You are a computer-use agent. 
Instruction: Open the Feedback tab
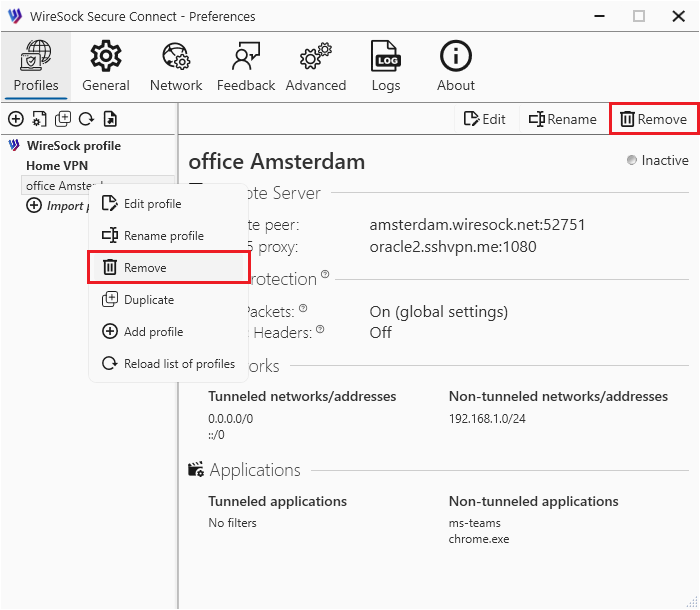[246, 66]
